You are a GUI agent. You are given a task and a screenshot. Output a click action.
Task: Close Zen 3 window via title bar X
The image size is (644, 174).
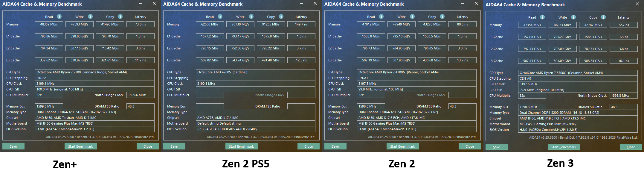tap(637, 4)
